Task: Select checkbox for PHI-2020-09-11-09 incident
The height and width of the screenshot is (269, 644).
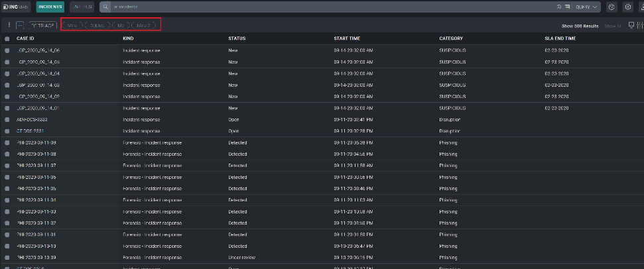Action: (7, 142)
